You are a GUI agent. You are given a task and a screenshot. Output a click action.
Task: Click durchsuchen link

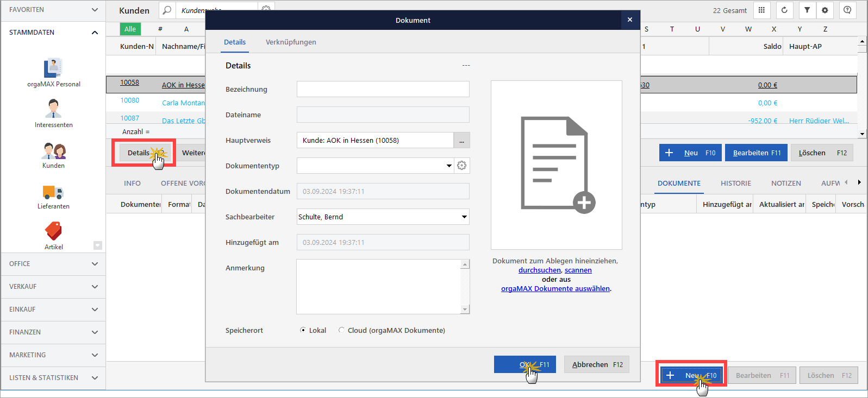539,270
